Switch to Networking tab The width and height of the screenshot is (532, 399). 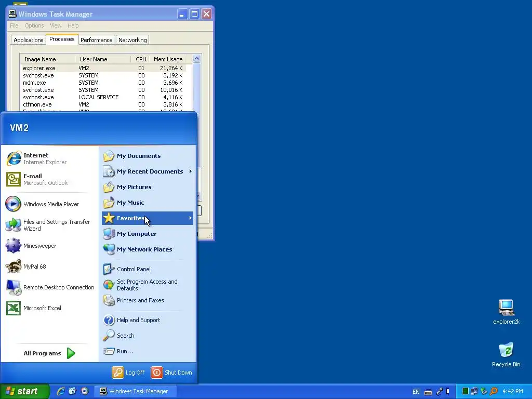point(132,40)
